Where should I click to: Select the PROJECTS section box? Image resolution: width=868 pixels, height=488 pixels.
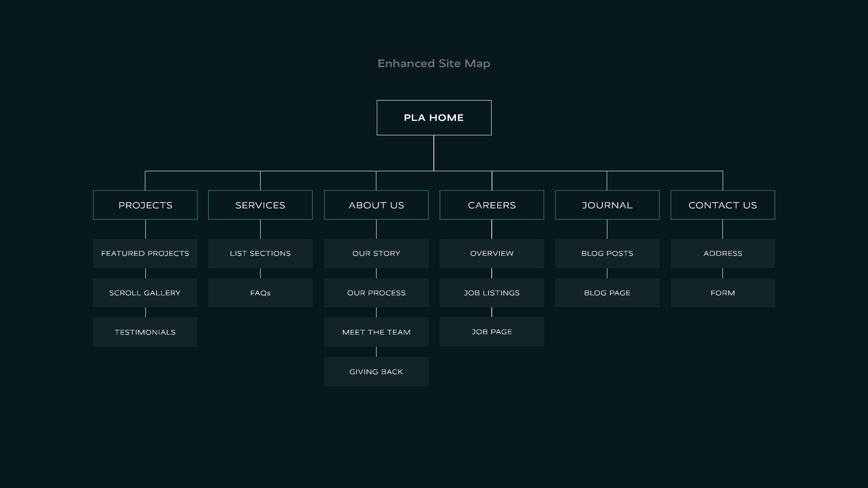(145, 205)
